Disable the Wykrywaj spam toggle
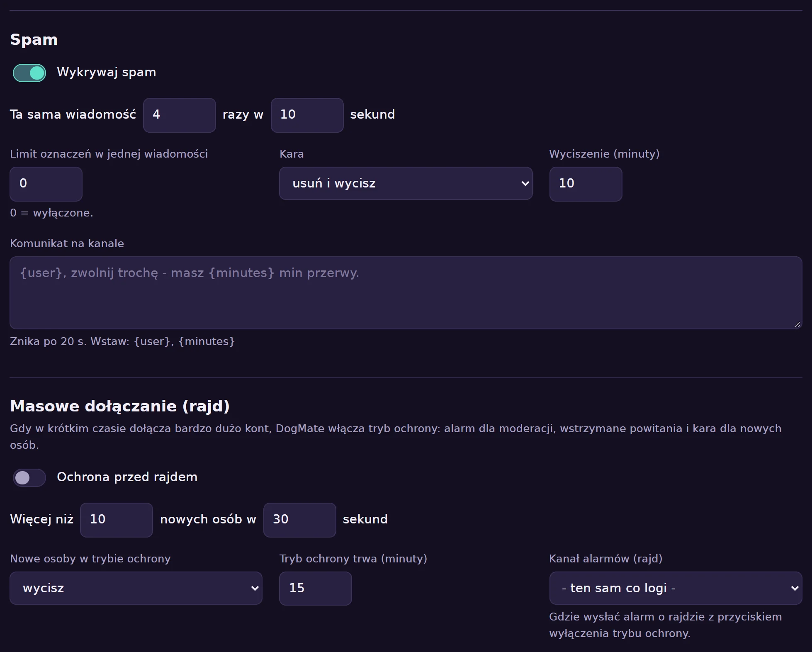812x652 pixels. click(29, 73)
